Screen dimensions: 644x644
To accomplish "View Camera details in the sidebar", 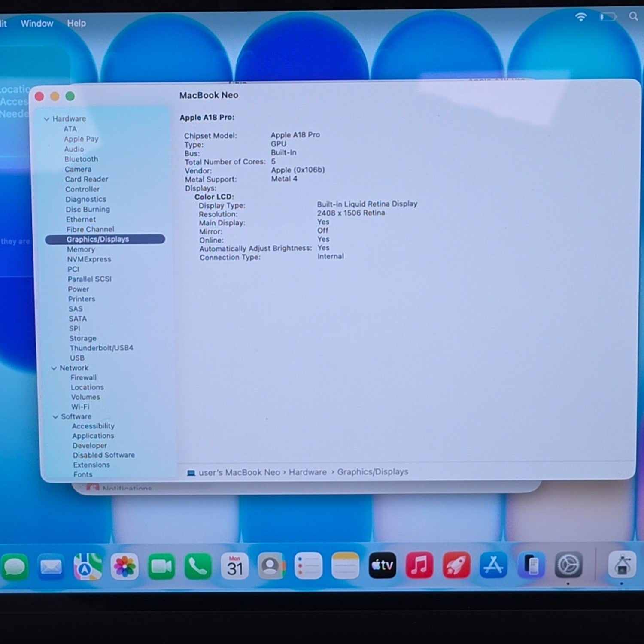I will (78, 170).
